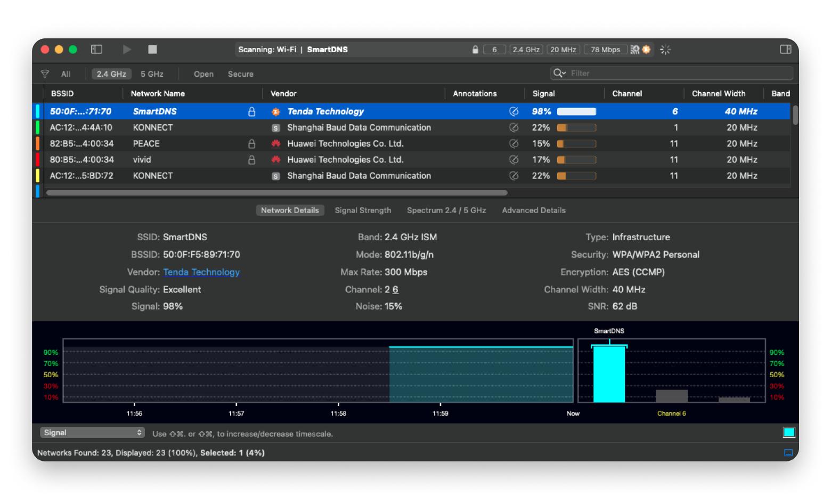Toggle the bottom panel icon in status bar
The width and height of the screenshot is (831, 504).
[788, 453]
